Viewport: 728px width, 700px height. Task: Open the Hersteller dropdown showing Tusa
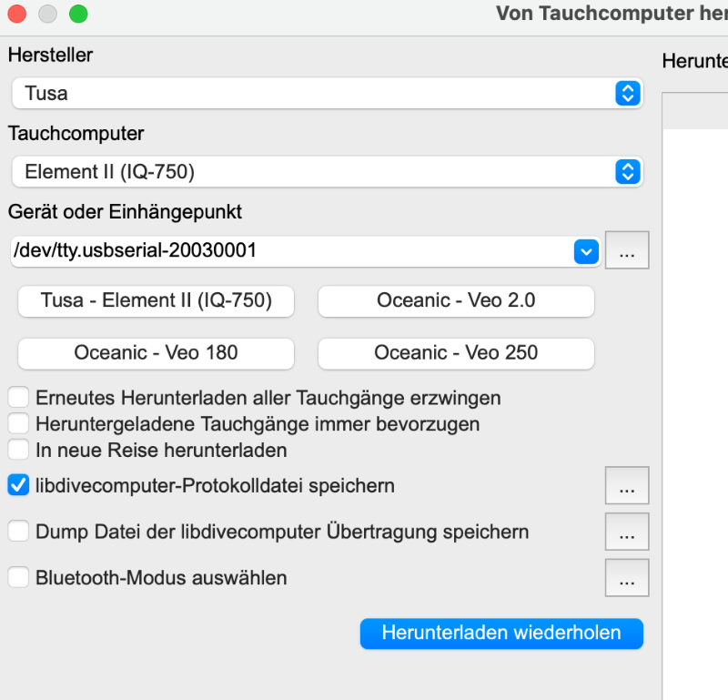point(328,94)
